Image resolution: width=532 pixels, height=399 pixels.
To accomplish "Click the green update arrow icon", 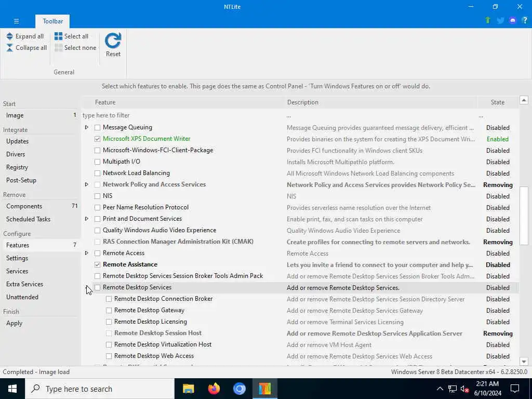I will [x=488, y=20].
